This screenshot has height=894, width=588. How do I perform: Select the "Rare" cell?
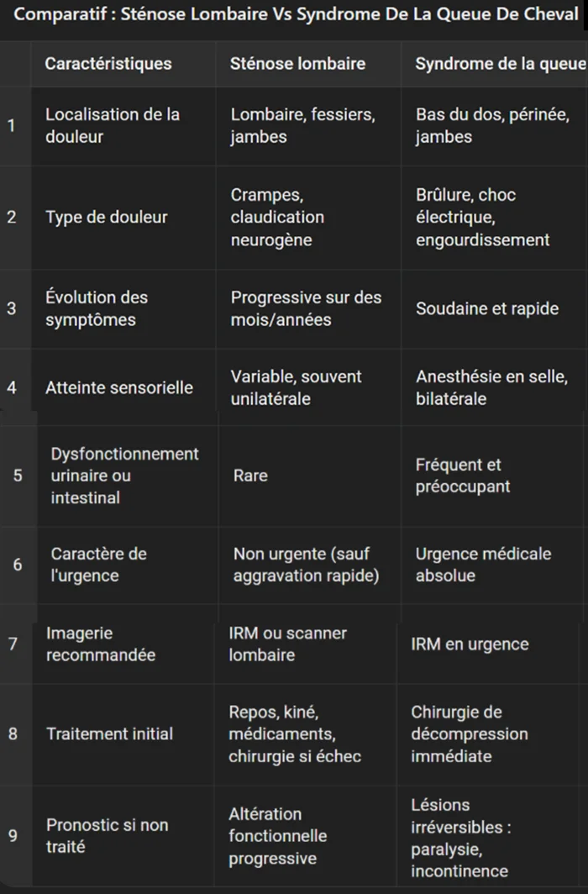250,476
